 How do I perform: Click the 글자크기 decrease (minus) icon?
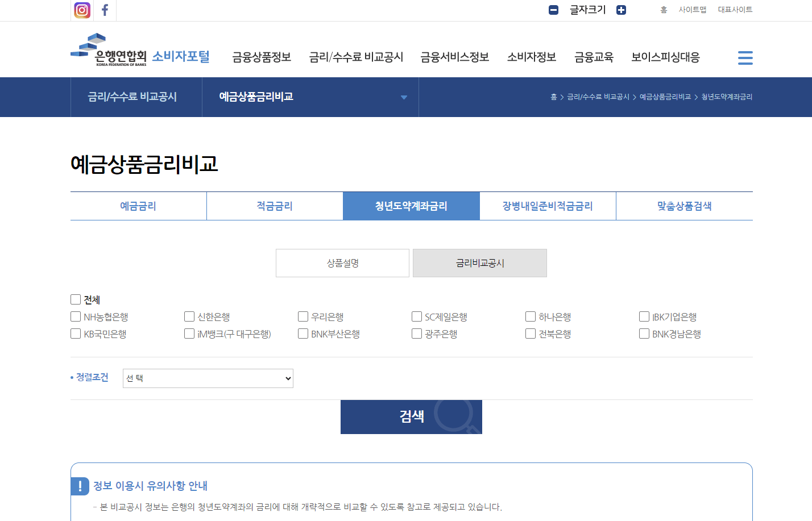point(553,10)
